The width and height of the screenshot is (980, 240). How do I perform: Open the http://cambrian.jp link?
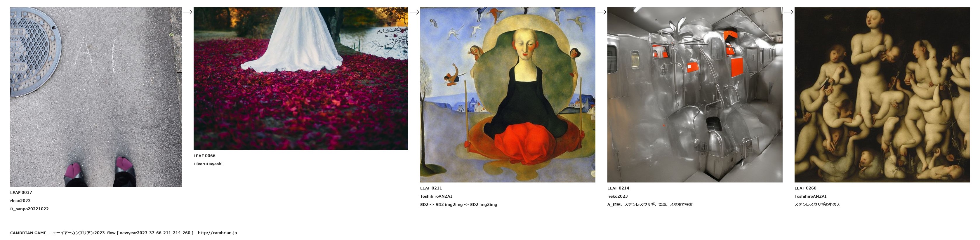[217, 233]
